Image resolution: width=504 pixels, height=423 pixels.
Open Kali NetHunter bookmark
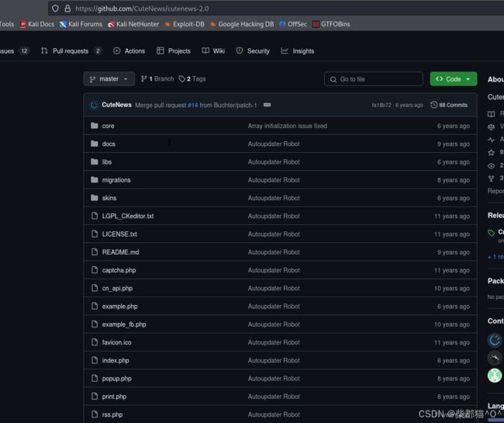point(133,24)
